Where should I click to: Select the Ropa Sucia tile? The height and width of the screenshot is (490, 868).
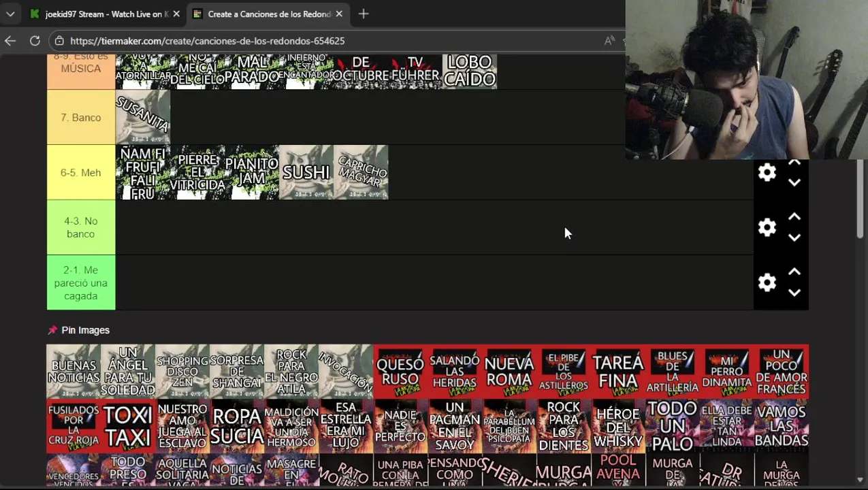237,425
